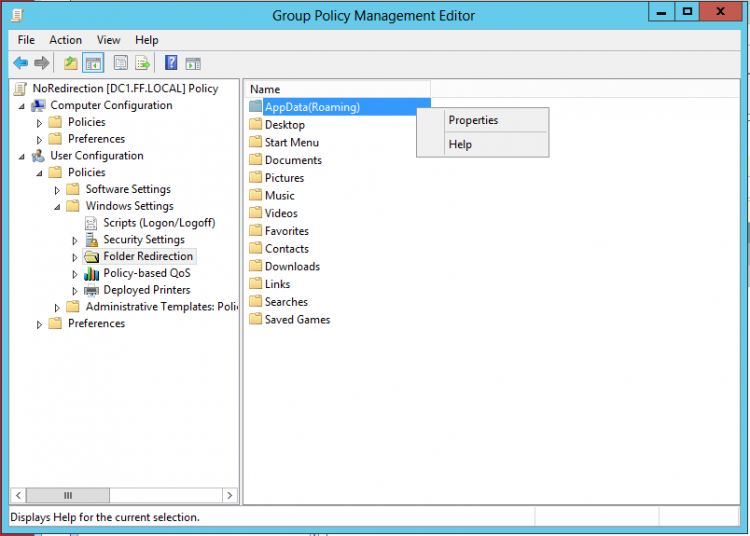
Task: Collapse the Computer Configuration node
Action: point(22,106)
